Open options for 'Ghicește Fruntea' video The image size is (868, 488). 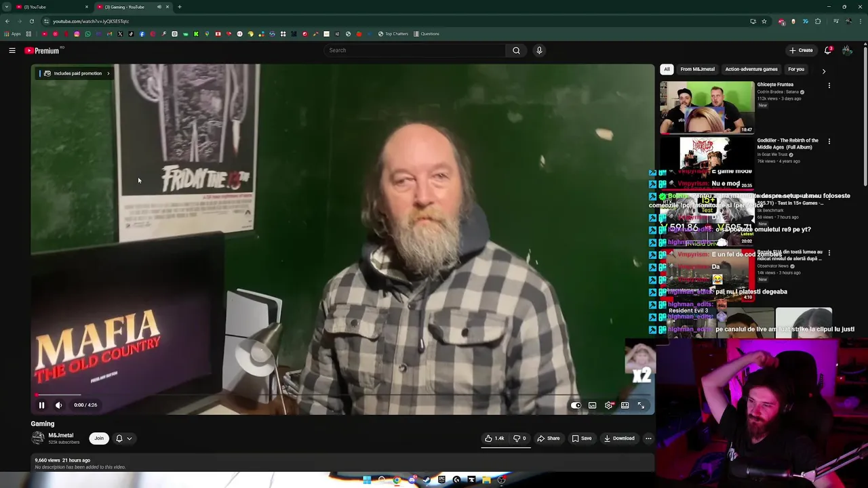click(829, 85)
